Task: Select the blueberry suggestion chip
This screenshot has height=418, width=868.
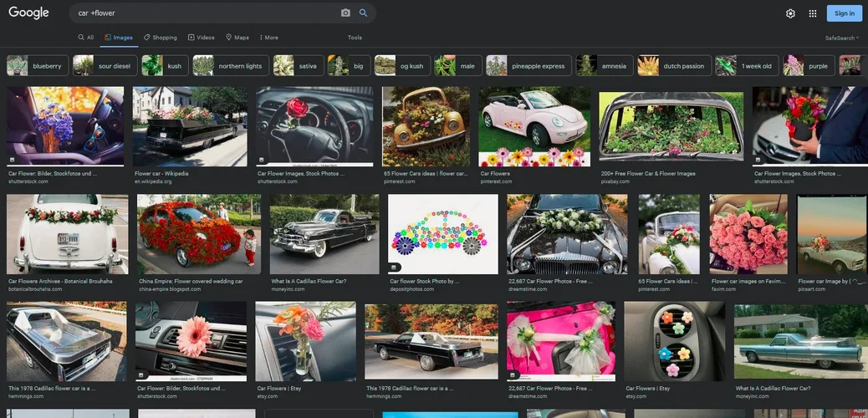Action: coord(38,65)
